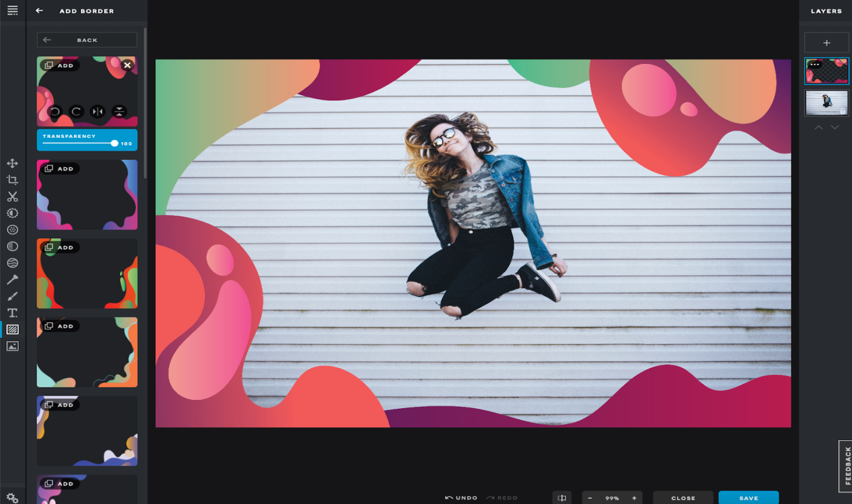Open the hamburger menu at top left
The image size is (852, 504).
[12, 11]
